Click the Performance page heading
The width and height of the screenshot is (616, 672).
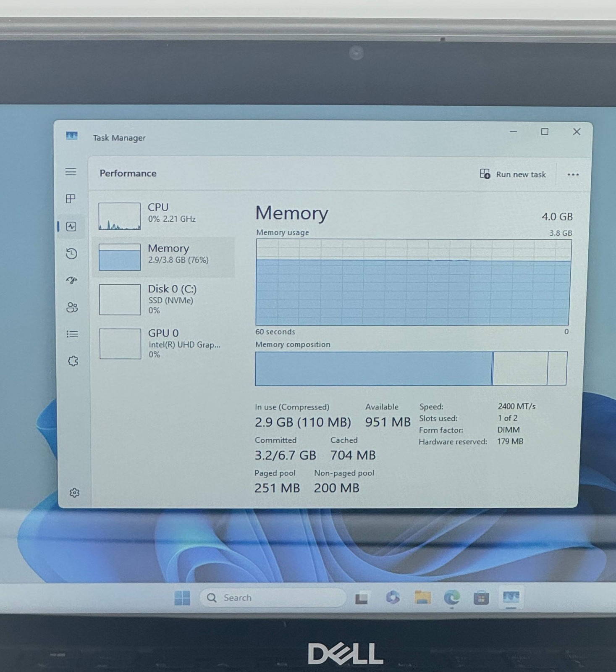(128, 173)
